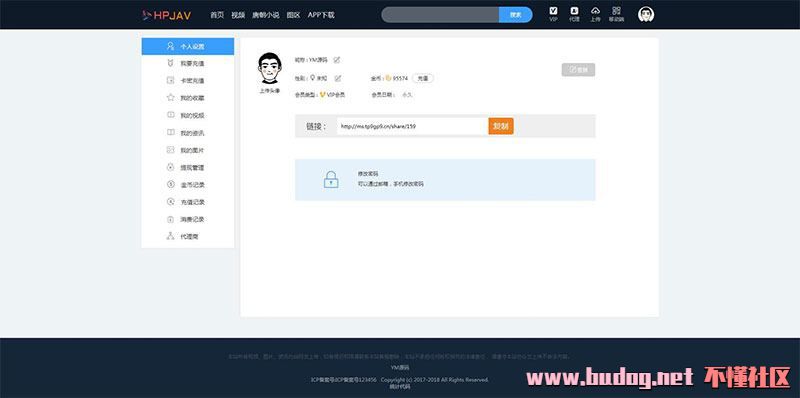Open 金币记录 sidebar item
Screen dimensions: 800x398
(188, 185)
